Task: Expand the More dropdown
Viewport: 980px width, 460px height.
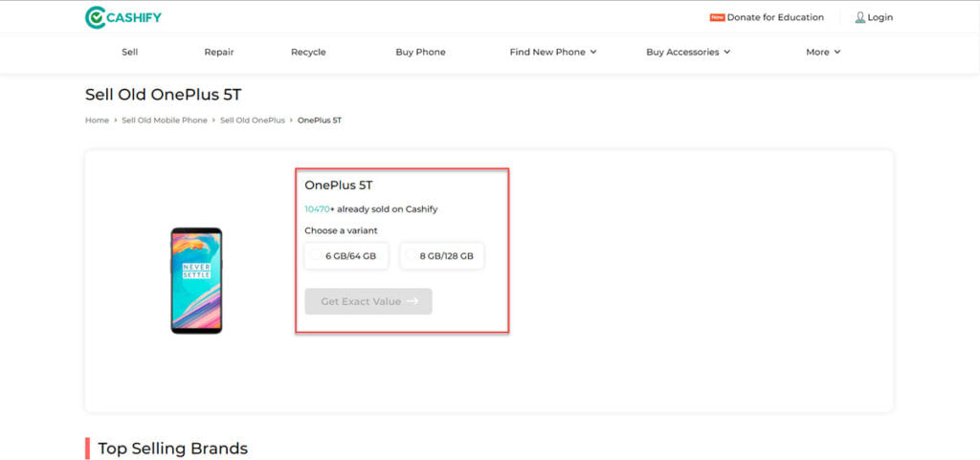Action: coord(823,53)
